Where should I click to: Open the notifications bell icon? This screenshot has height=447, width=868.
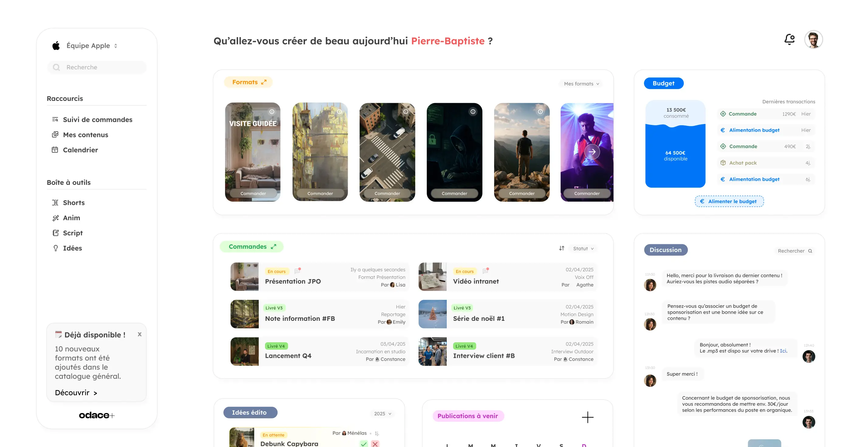(789, 40)
